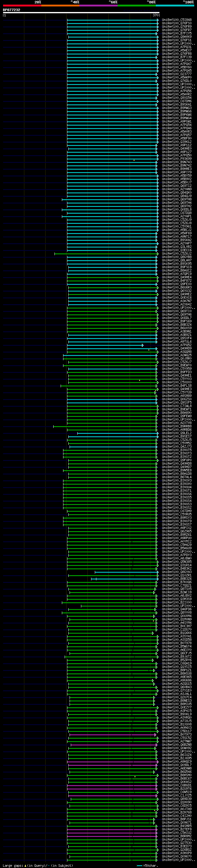Image resolution: width=197 pixels, height=868 pixels.
Task: Select hit label UniRef100_C5Z6J7
Action: pos(177,362)
